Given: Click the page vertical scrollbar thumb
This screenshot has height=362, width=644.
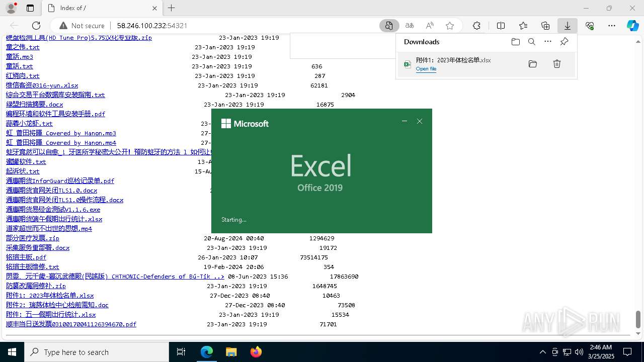Looking at the screenshot, I should pyautogui.click(x=638, y=319).
